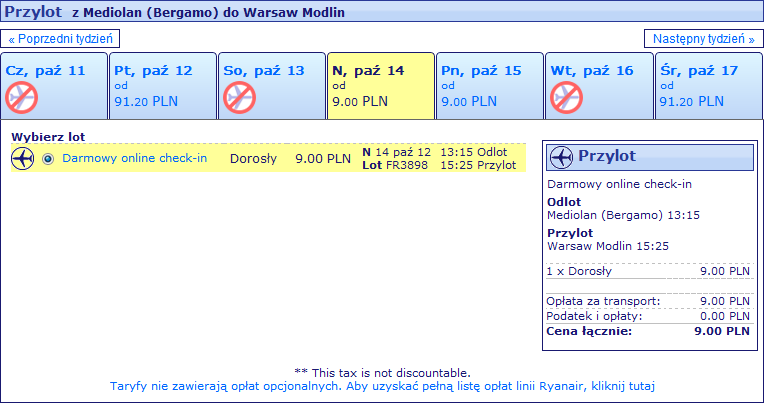Click the 9.00 PLN price on N, paź 14
The image size is (764, 403).
coord(360,101)
